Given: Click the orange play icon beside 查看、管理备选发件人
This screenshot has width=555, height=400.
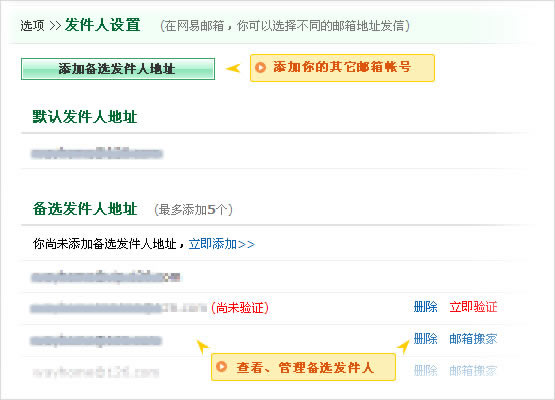Looking at the screenshot, I should coord(222,367).
